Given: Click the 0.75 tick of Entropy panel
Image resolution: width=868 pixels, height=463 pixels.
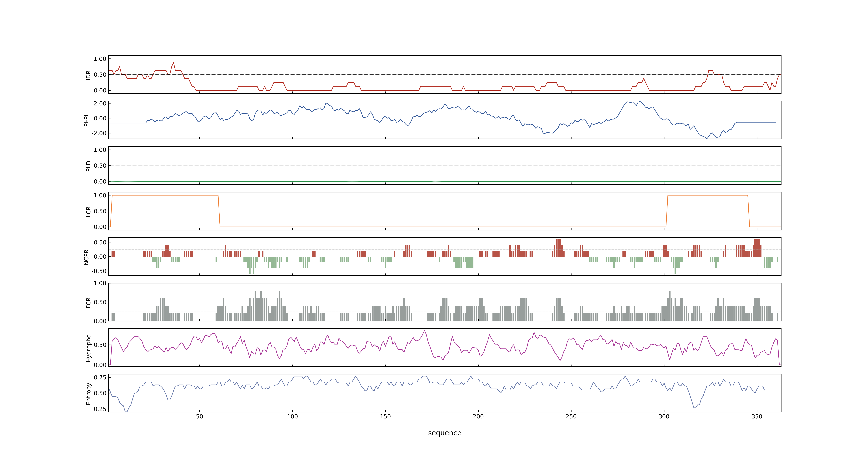Looking at the screenshot, I should [x=100, y=377].
